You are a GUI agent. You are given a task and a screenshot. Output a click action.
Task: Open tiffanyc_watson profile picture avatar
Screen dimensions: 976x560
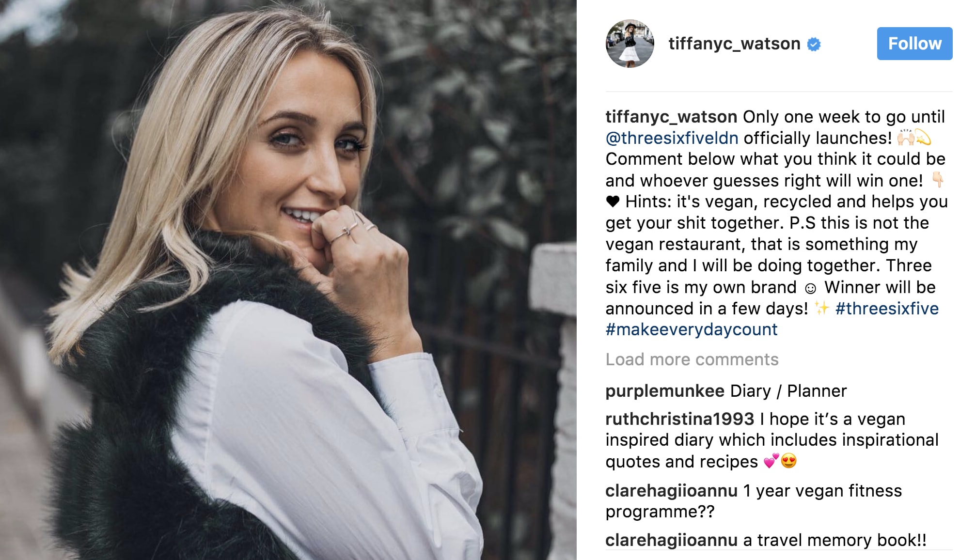pos(630,44)
